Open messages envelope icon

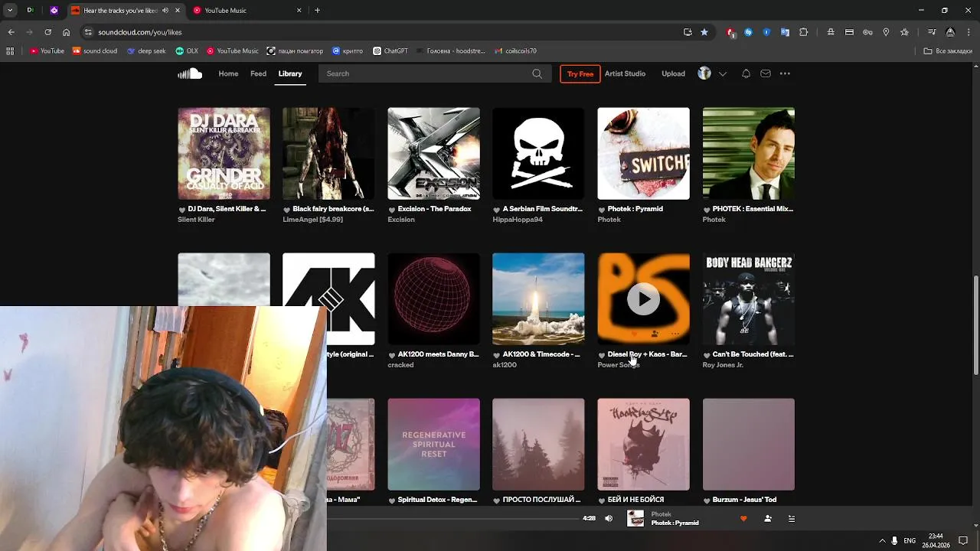pyautogui.click(x=766, y=73)
